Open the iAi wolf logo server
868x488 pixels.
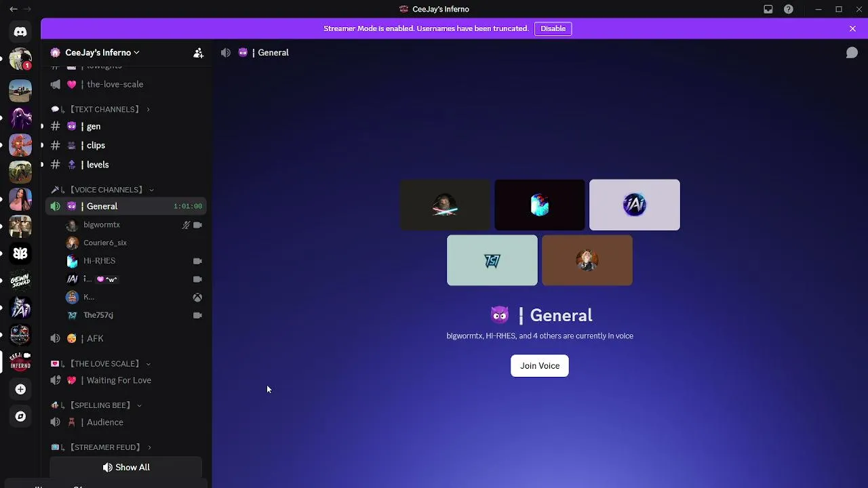(20, 308)
